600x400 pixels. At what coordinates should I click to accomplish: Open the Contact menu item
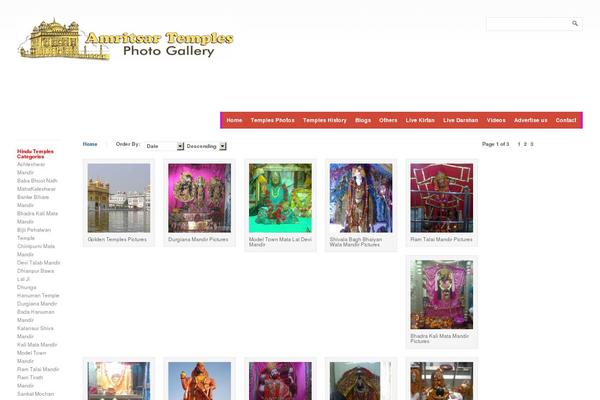[x=566, y=120]
